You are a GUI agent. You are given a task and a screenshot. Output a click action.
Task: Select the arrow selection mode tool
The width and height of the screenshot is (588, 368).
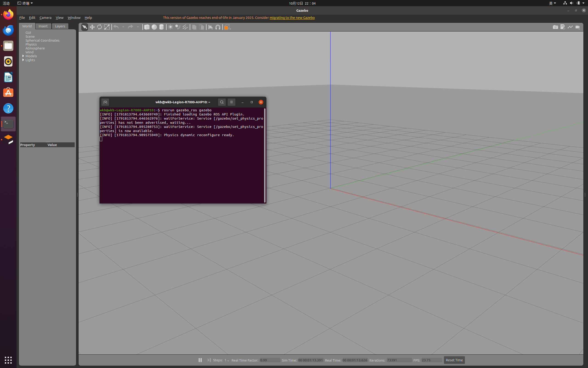click(84, 27)
